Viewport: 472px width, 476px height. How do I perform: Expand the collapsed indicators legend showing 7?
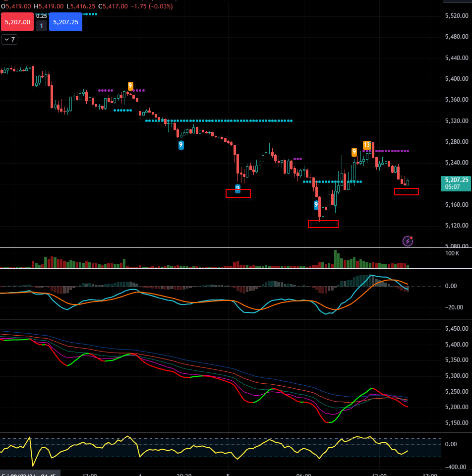click(9, 39)
